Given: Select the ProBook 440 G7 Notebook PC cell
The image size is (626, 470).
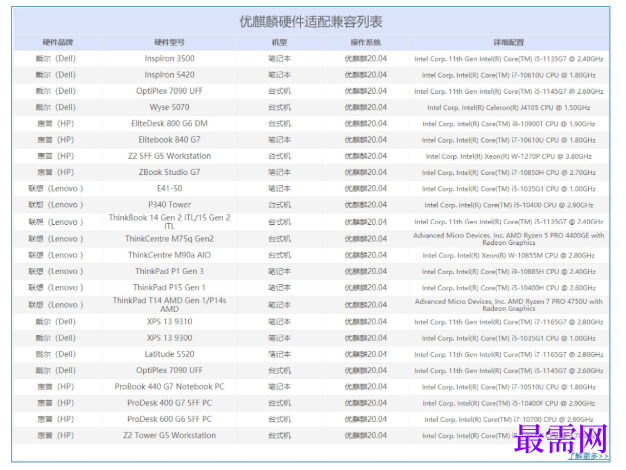Looking at the screenshot, I should click(x=169, y=387).
